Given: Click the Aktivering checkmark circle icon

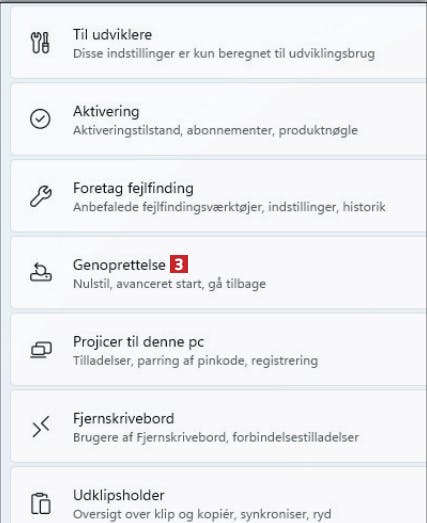Looking at the screenshot, I should [x=40, y=119].
